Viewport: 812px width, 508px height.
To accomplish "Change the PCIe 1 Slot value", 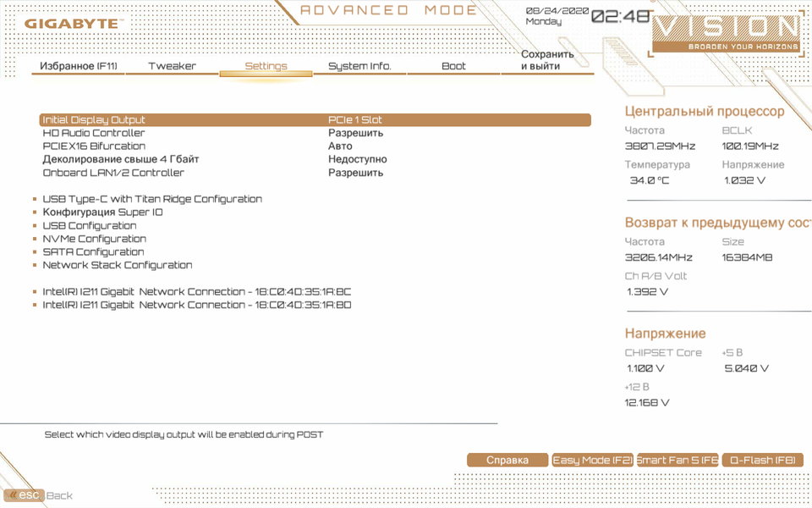I will 354,119.
